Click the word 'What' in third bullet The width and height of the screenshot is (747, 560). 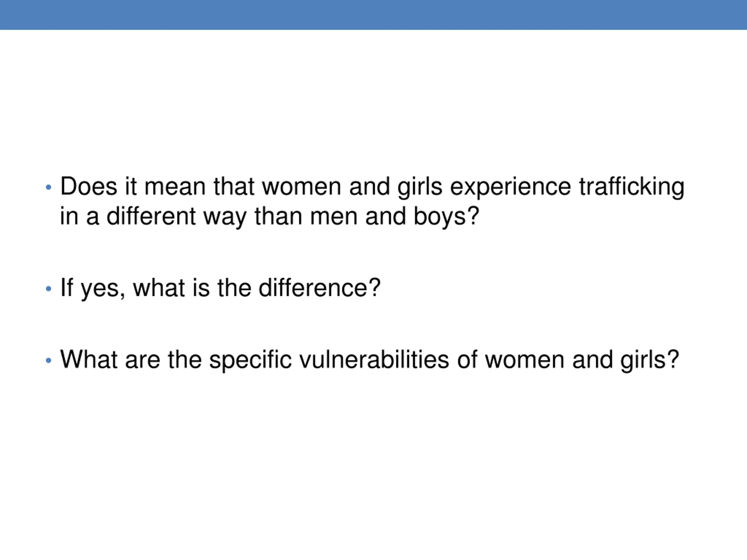89,360
